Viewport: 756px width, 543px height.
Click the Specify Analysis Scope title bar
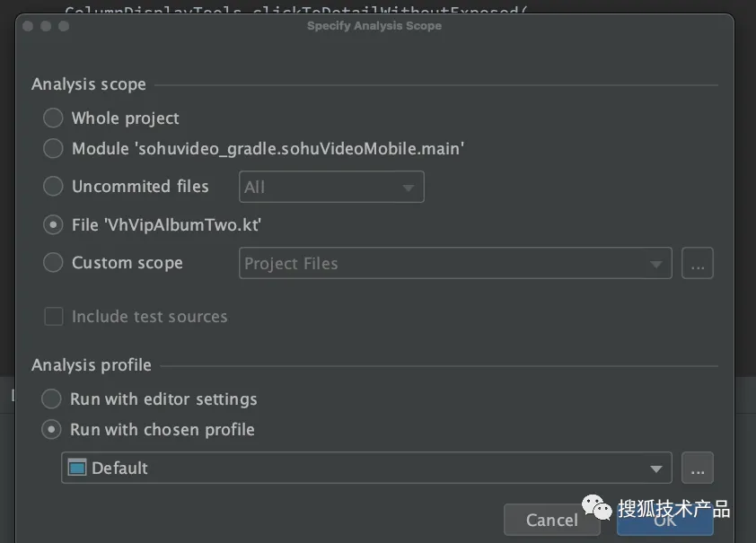click(374, 26)
